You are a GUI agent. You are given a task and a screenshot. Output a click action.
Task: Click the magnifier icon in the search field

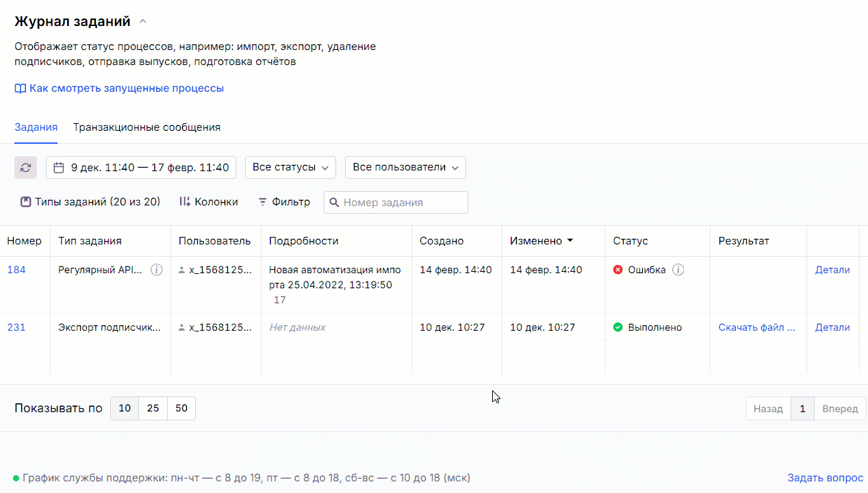pos(335,202)
